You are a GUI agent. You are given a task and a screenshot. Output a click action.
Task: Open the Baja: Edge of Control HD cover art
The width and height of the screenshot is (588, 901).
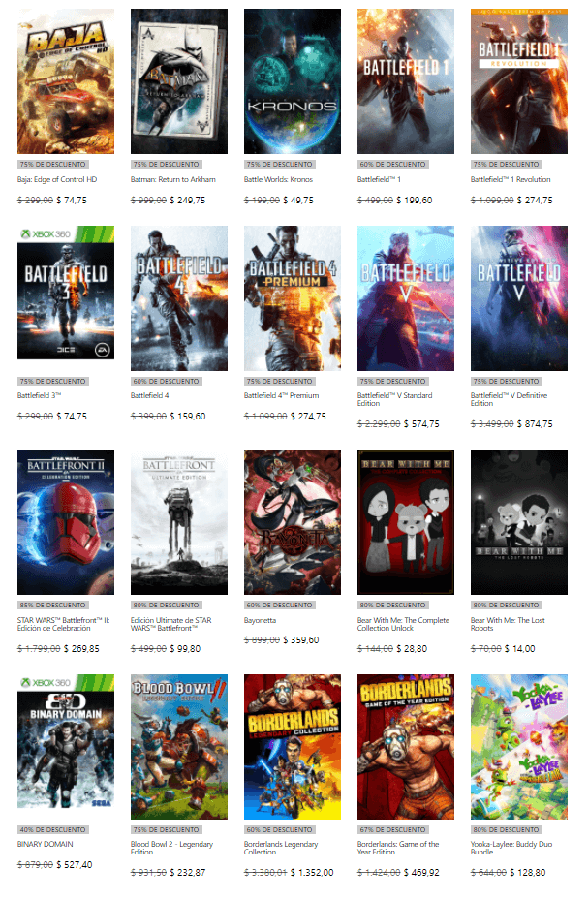coord(66,81)
